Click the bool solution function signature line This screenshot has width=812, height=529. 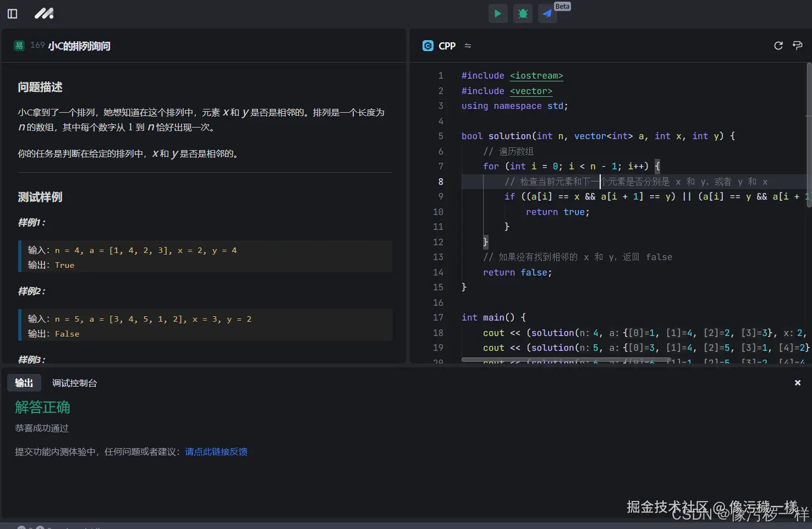pos(598,136)
